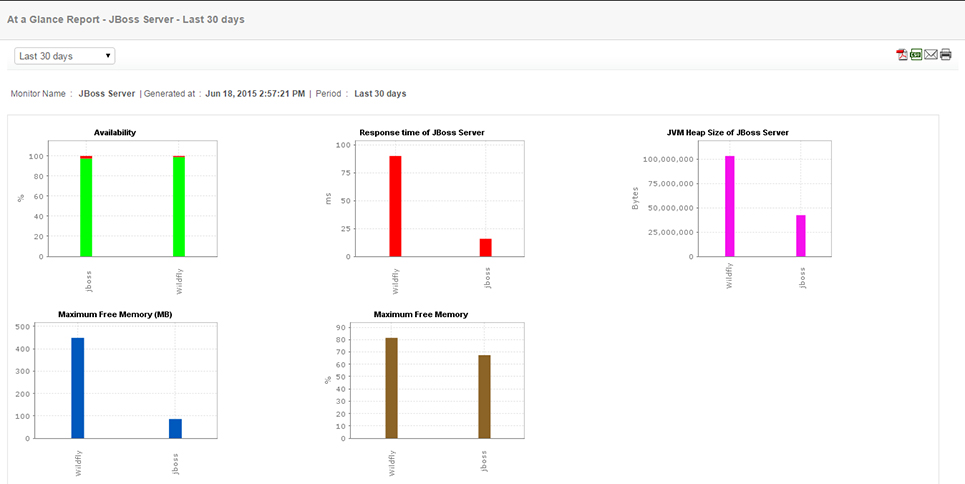Click the Period value Last 30 days
Screen dimensions: 965x484
tap(380, 94)
